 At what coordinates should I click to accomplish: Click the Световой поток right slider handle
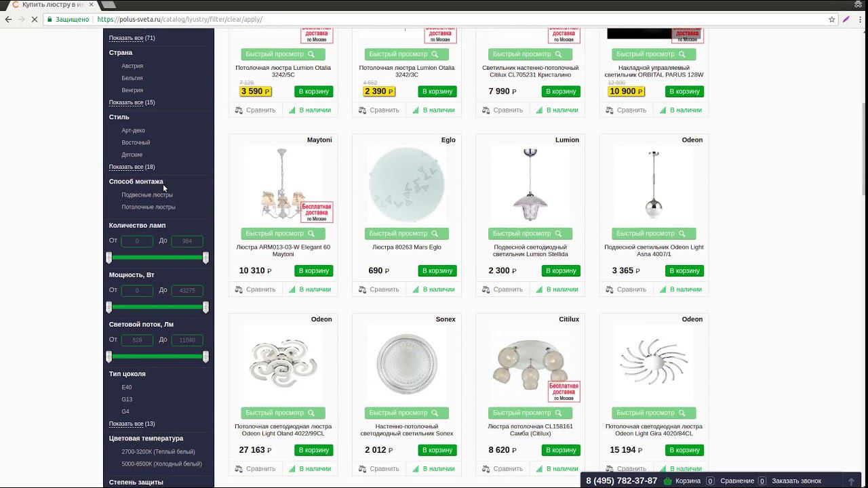tap(205, 357)
